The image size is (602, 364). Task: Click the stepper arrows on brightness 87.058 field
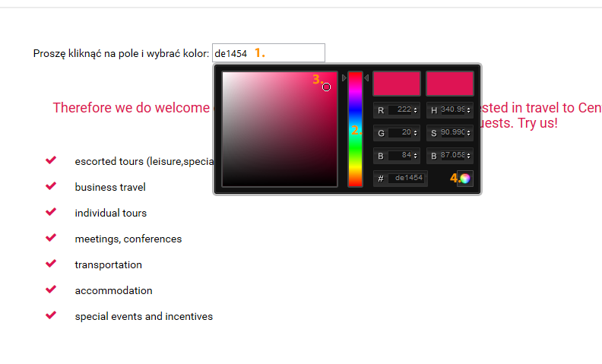468,156
